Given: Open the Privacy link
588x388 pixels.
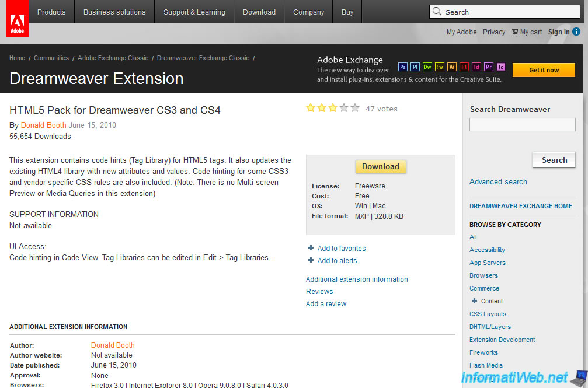Looking at the screenshot, I should [x=494, y=32].
